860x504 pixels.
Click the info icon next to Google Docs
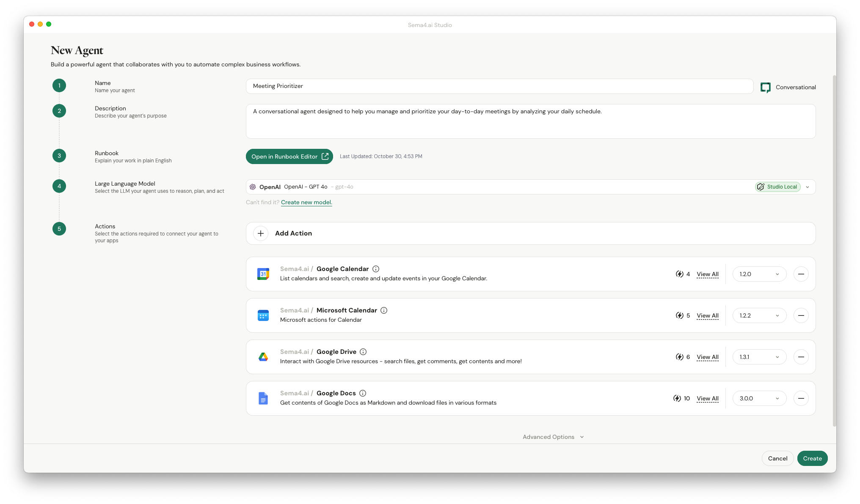pos(363,393)
